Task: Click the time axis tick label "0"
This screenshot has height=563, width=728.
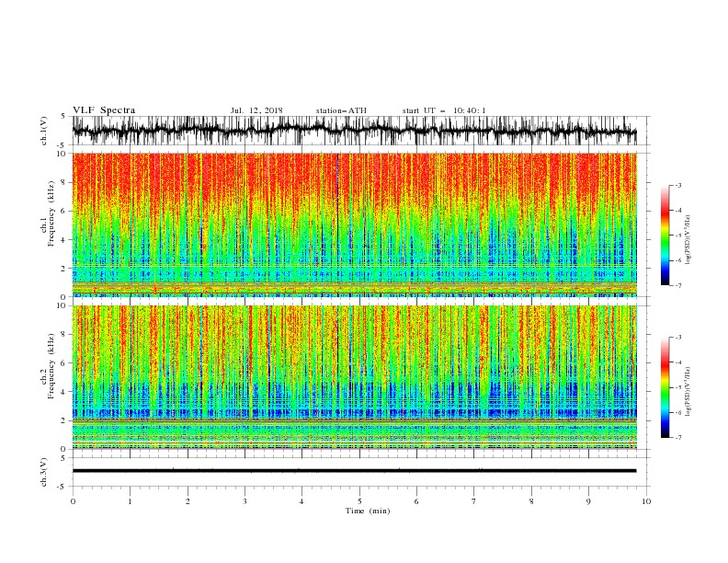Action: point(73,501)
